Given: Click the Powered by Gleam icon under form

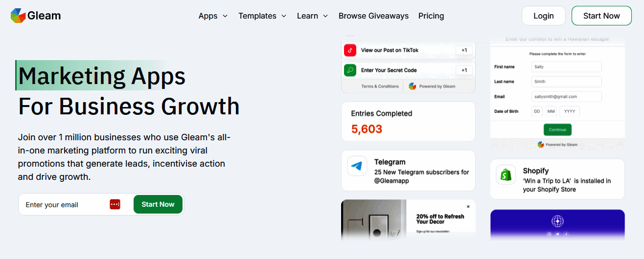Looking at the screenshot, I should pyautogui.click(x=541, y=145).
